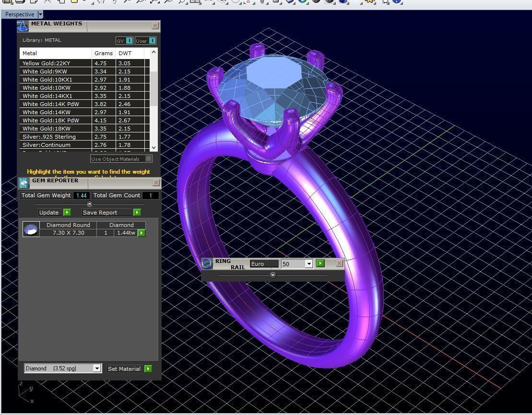Screen dimensions: 532x415
Task: Open the ring size 50 dropdown
Action: [x=308, y=264]
